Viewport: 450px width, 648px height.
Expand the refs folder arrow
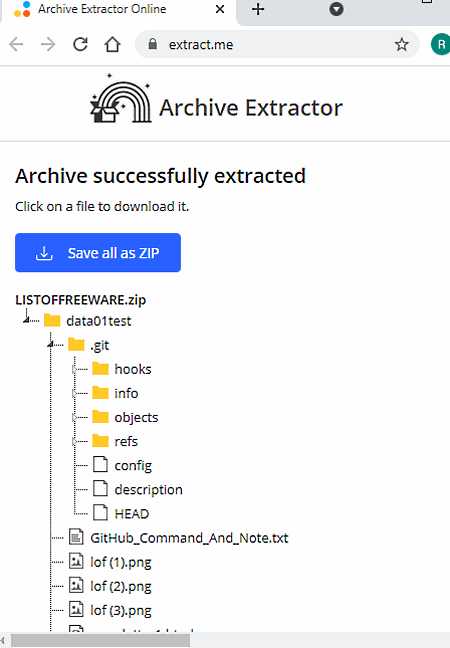coord(74,441)
